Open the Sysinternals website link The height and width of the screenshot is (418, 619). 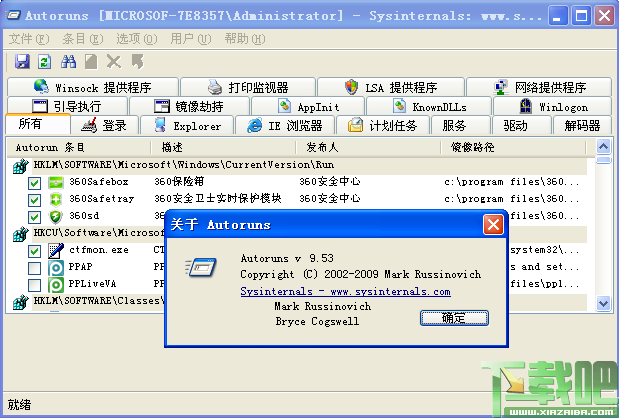[345, 292]
